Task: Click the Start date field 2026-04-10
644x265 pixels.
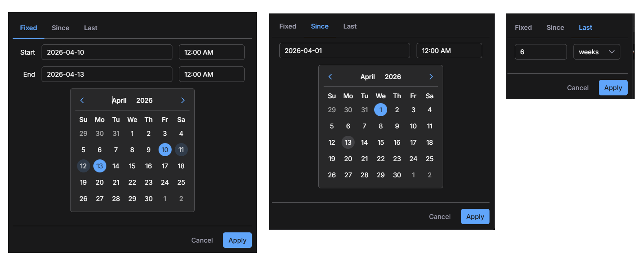Action: 107,52
